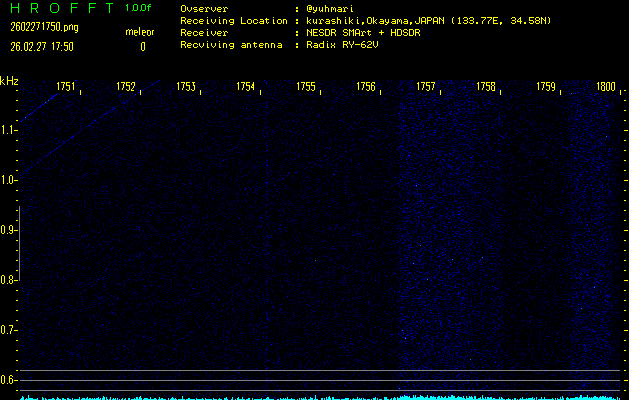Click the 1751 time marker
The width and height of the screenshot is (629, 400).
[x=65, y=87]
